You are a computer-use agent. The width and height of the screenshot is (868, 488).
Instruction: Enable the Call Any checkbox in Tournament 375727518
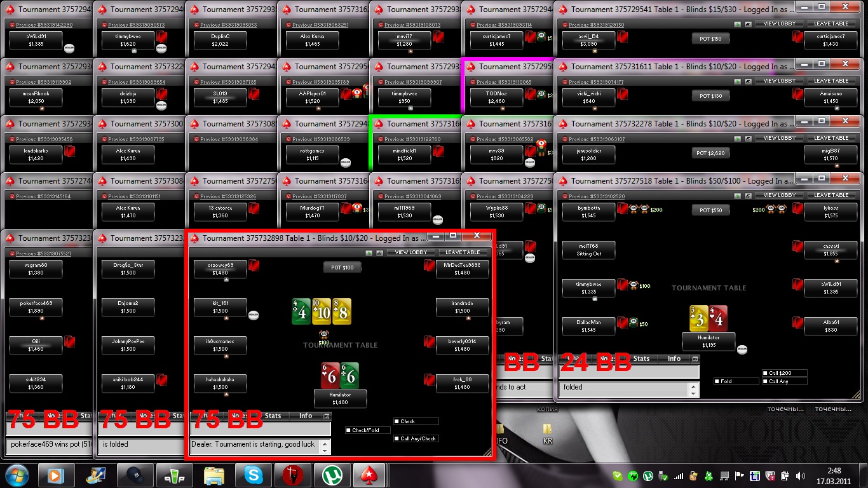765,381
